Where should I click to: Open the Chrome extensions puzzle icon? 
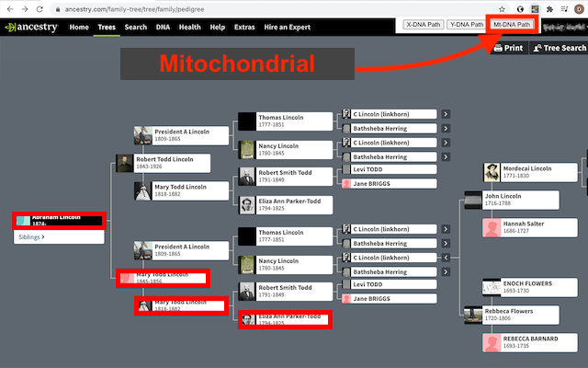549,9
